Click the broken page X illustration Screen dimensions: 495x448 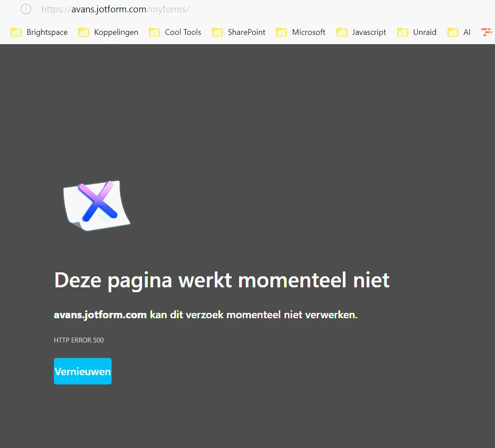96,205
